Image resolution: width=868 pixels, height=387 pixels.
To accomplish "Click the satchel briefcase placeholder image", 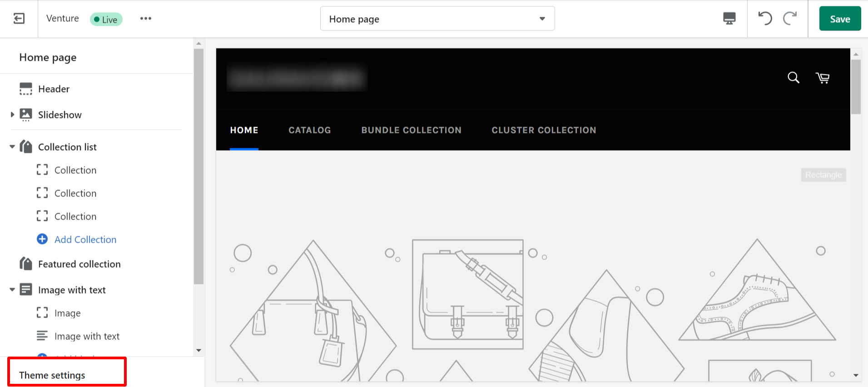I will 468,294.
